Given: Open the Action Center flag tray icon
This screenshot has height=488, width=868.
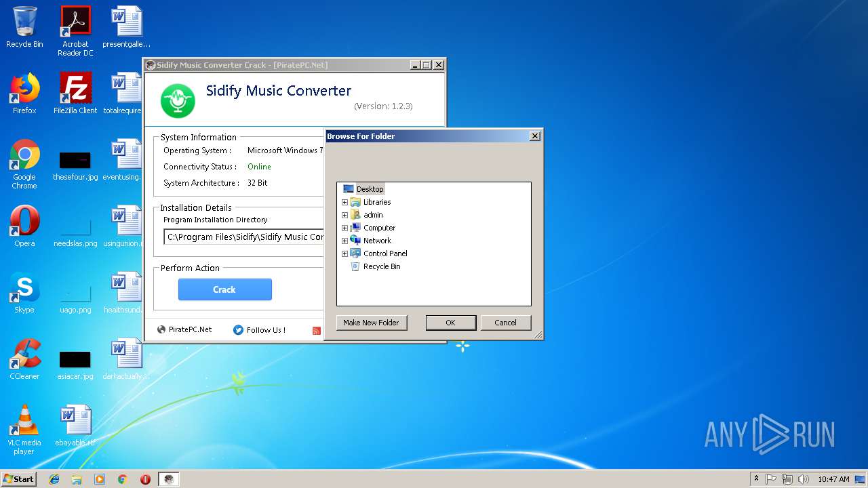Looking at the screenshot, I should coord(771,479).
